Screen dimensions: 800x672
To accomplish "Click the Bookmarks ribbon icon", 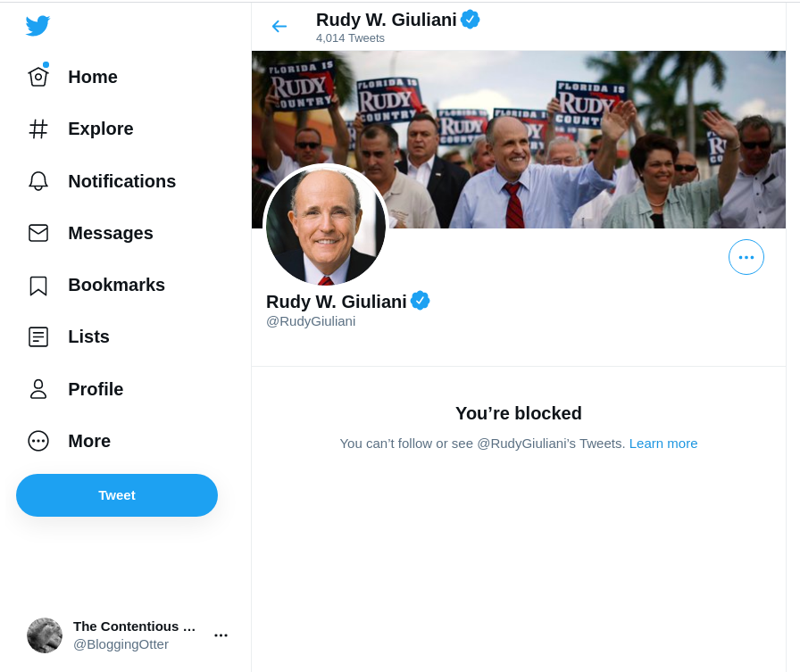I will coord(37,286).
